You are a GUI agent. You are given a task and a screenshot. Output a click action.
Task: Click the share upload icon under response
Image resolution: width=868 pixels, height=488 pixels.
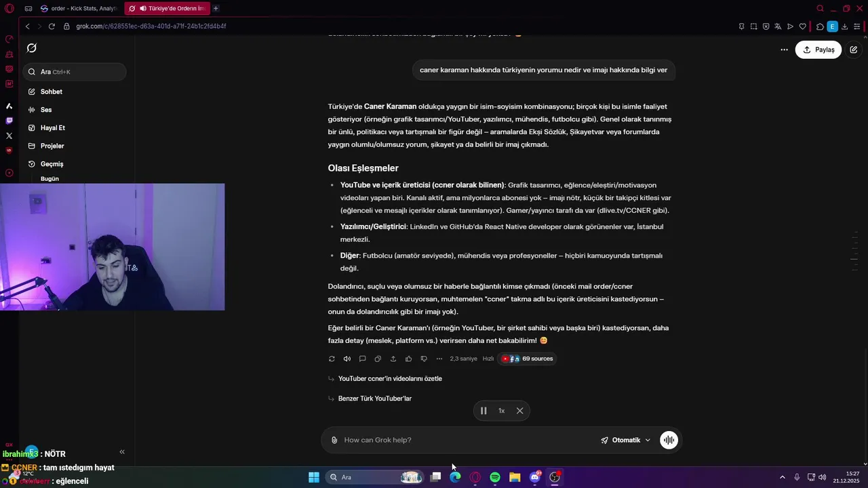[393, 359]
